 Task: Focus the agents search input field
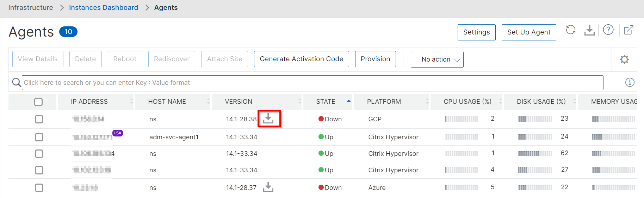(x=312, y=82)
